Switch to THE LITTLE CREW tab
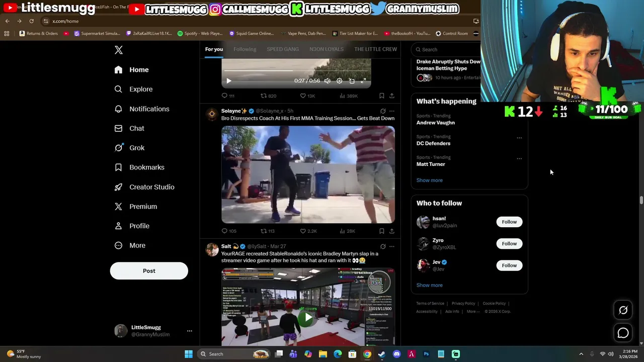Screen dimensions: 644x362 click(x=375, y=49)
